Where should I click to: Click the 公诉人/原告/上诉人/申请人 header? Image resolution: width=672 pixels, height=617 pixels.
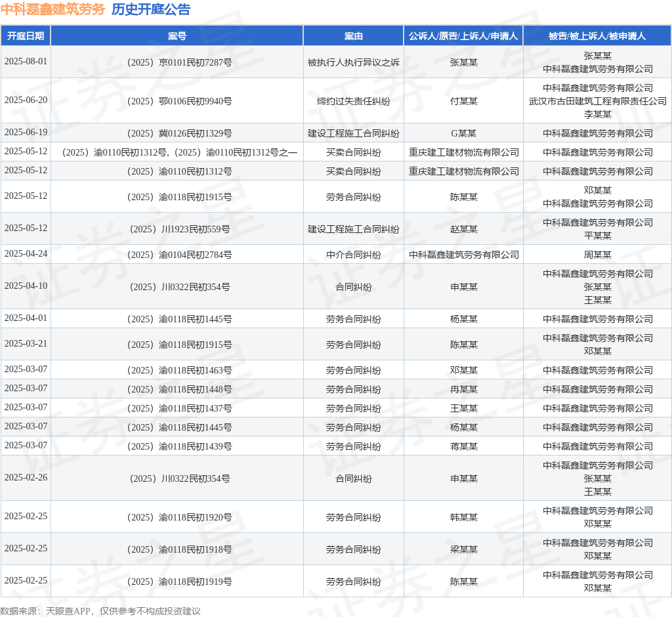[x=463, y=36]
